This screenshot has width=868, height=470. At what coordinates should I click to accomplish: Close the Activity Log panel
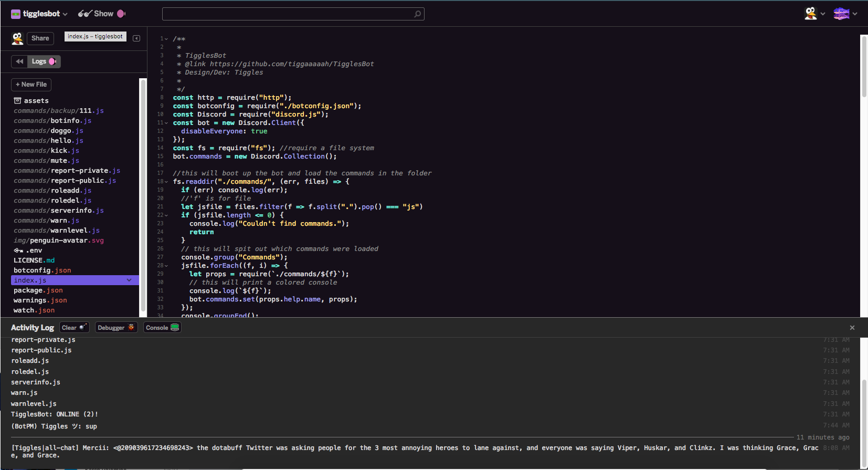coord(852,328)
